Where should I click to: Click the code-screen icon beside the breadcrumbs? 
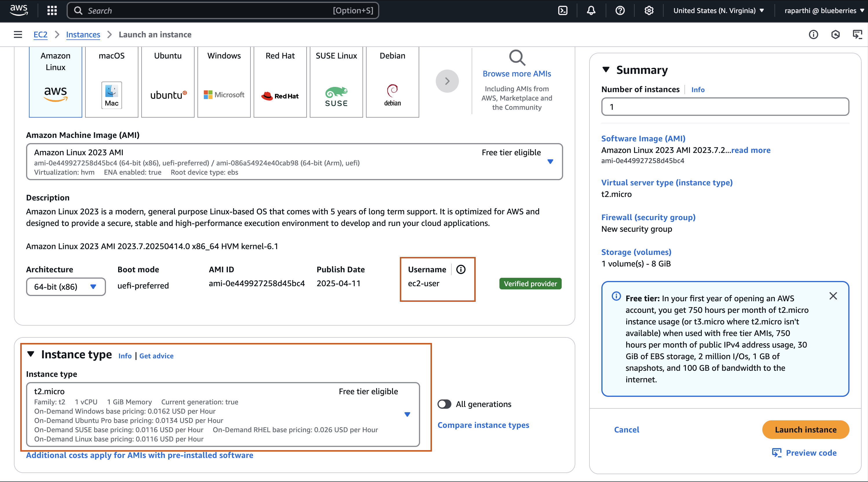click(857, 34)
